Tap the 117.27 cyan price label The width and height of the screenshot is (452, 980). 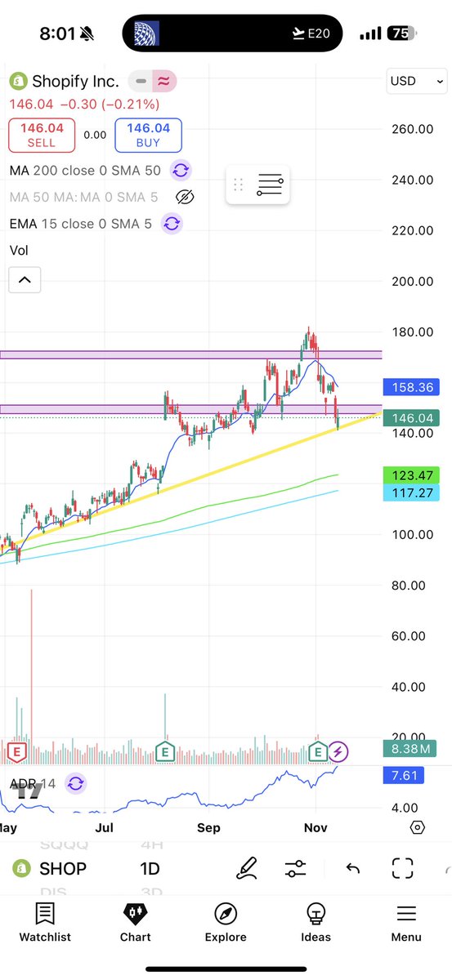[x=411, y=492]
